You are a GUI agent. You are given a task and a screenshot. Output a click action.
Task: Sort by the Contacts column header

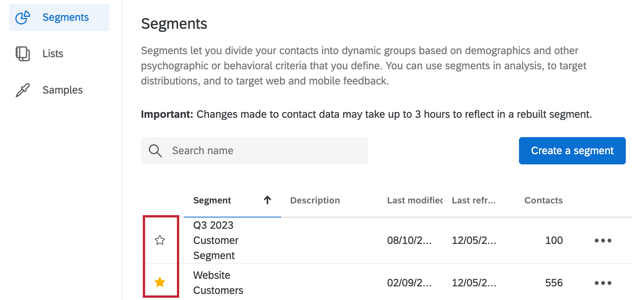pos(543,200)
